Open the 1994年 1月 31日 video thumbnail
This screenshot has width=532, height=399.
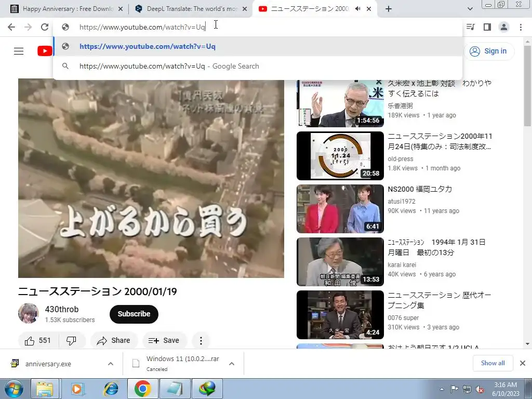tap(340, 262)
